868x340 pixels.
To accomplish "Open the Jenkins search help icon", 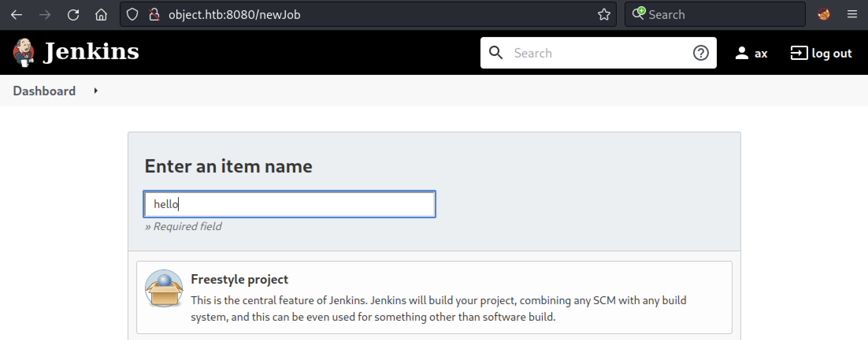I will 701,53.
